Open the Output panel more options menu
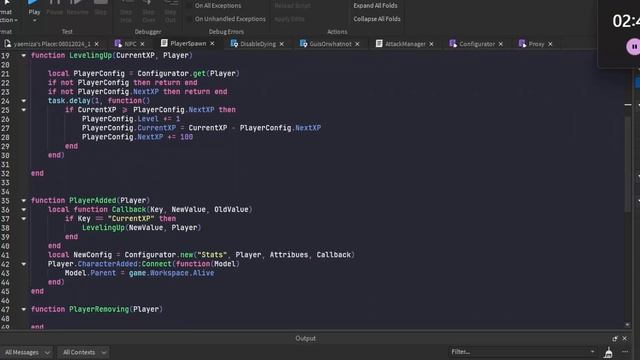Viewport: 640px width, 360px height. [x=625, y=352]
